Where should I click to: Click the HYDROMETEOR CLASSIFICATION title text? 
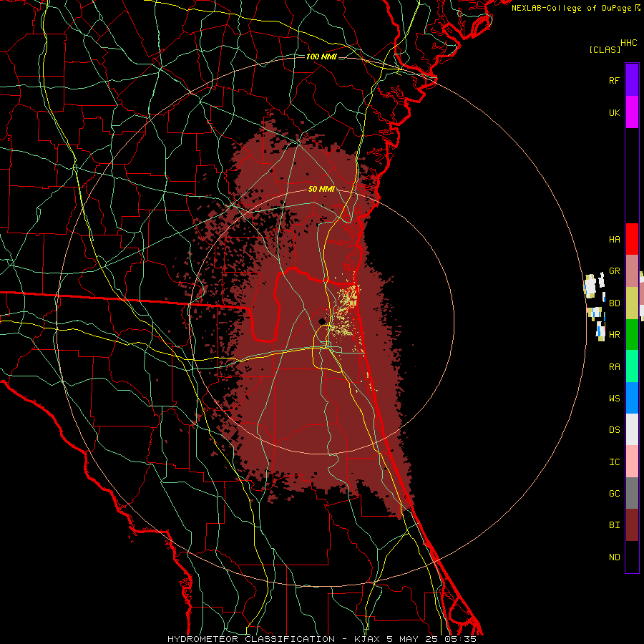251,639
